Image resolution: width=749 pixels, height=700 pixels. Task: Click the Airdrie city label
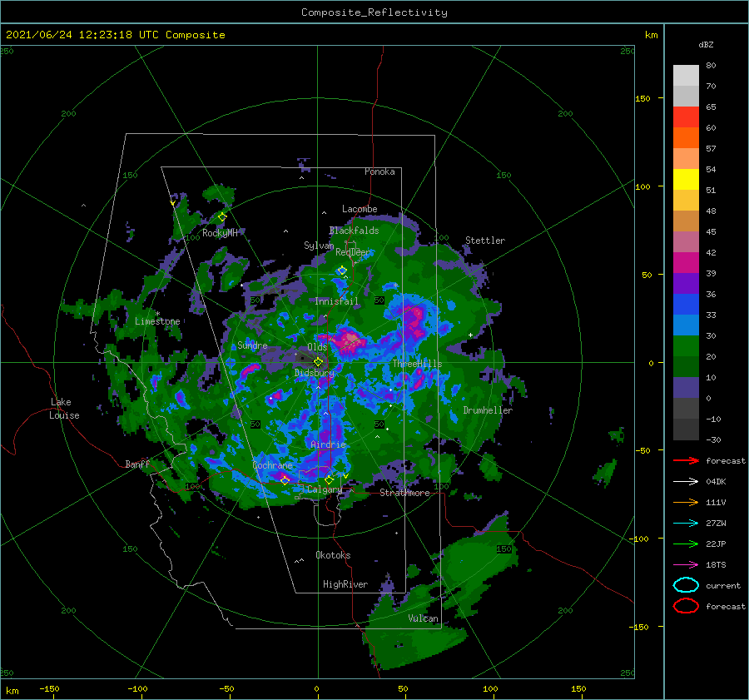click(x=328, y=444)
